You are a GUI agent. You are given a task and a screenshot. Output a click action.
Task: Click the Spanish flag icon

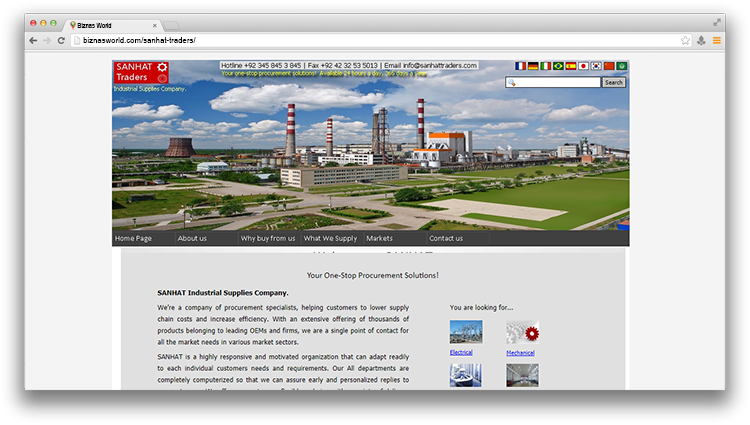click(571, 66)
